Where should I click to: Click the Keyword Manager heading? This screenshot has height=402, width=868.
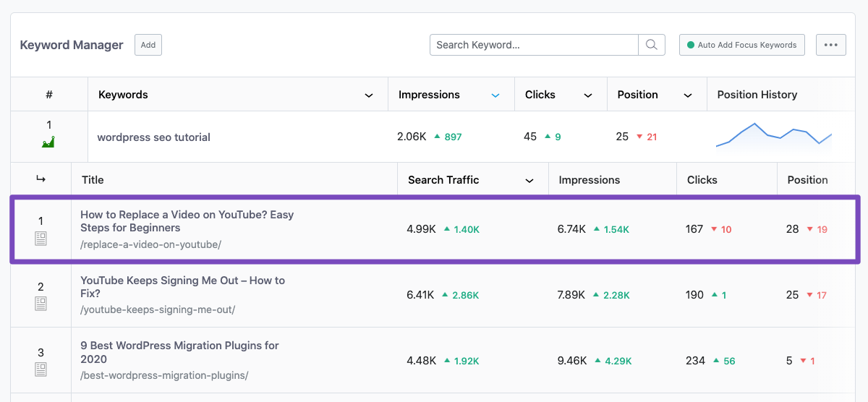72,45
